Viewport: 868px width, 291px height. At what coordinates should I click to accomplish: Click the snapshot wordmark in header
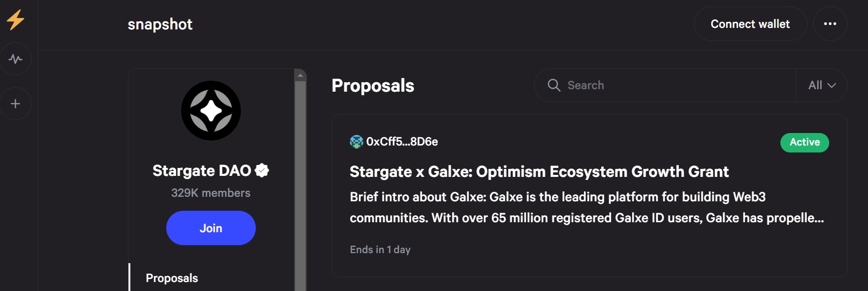click(x=160, y=24)
